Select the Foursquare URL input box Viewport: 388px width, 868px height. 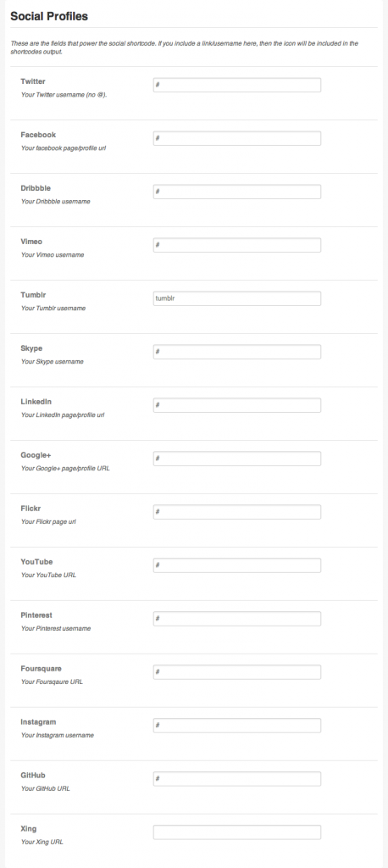click(x=237, y=672)
